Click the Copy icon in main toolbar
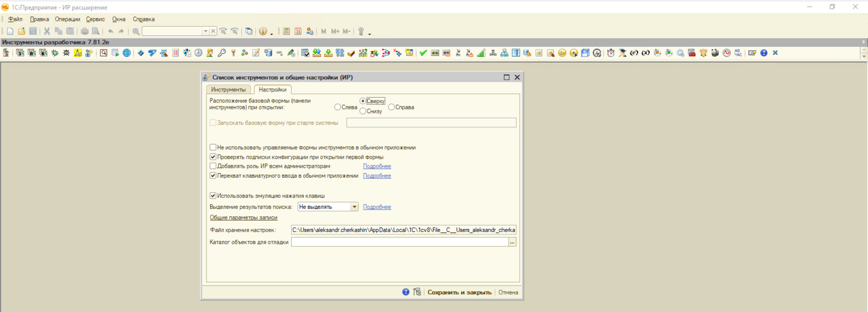 click(x=58, y=31)
